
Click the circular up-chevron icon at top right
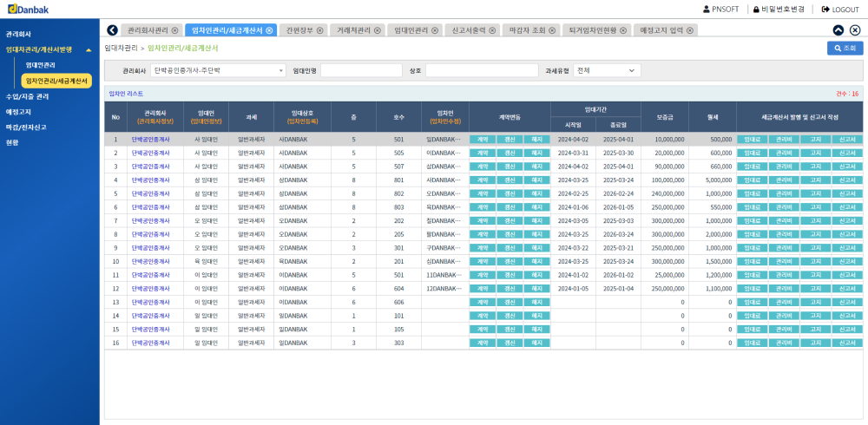coord(838,30)
